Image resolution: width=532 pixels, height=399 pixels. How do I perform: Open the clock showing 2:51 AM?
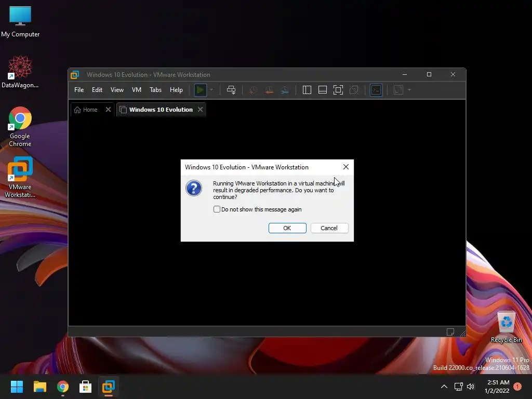(x=498, y=387)
